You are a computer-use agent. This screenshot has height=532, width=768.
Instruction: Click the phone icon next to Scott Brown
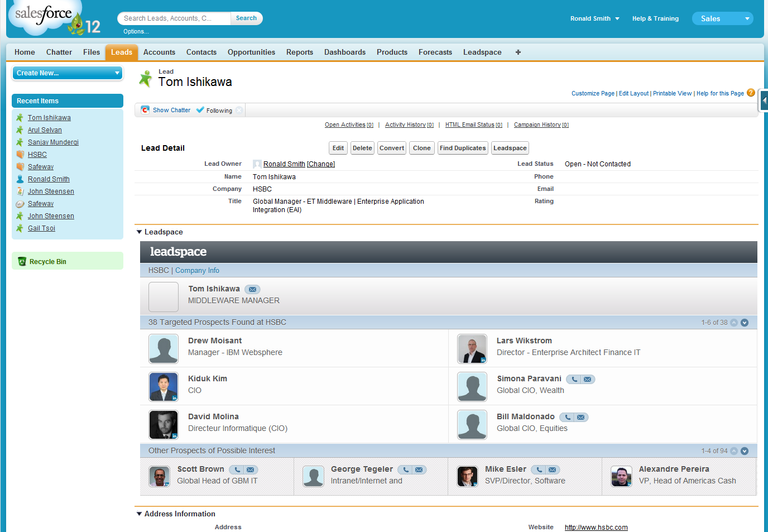click(237, 470)
